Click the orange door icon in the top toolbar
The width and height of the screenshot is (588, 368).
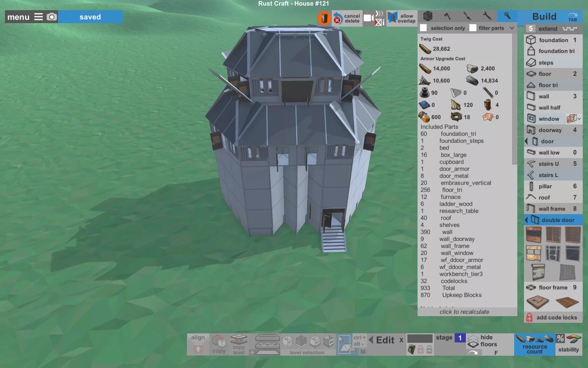pyautogui.click(x=324, y=18)
